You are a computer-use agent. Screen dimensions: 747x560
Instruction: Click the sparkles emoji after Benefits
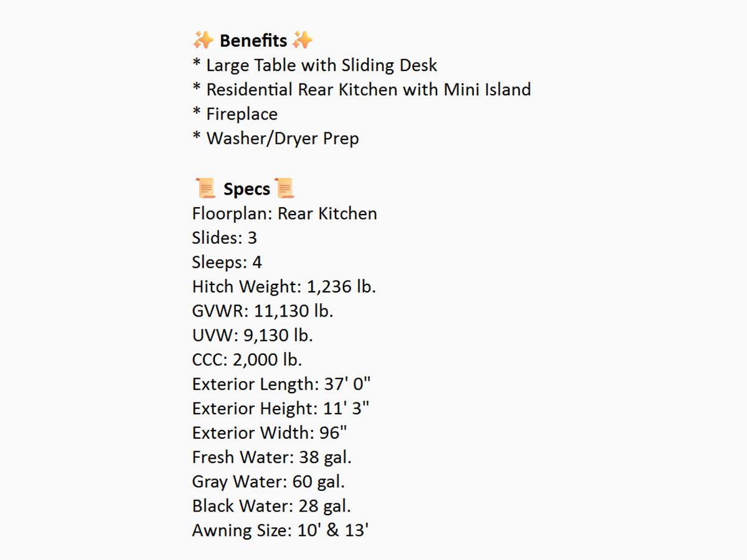tap(303, 41)
